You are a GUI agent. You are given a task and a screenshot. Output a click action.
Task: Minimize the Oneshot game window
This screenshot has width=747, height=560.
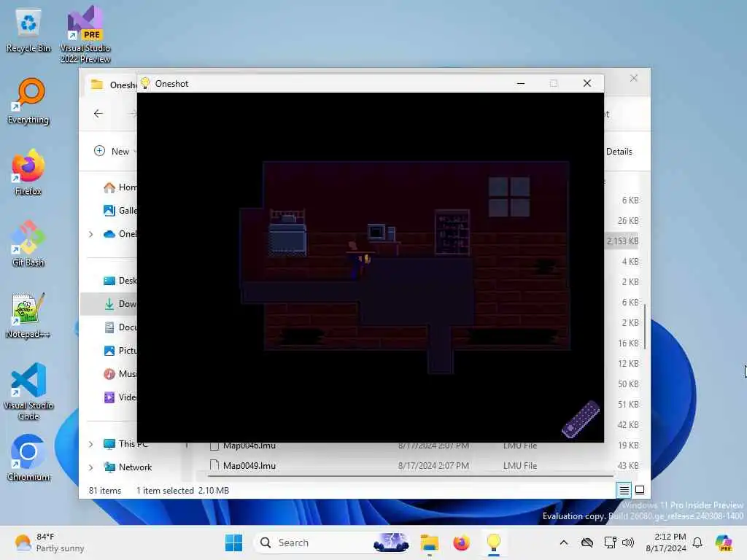(x=521, y=83)
